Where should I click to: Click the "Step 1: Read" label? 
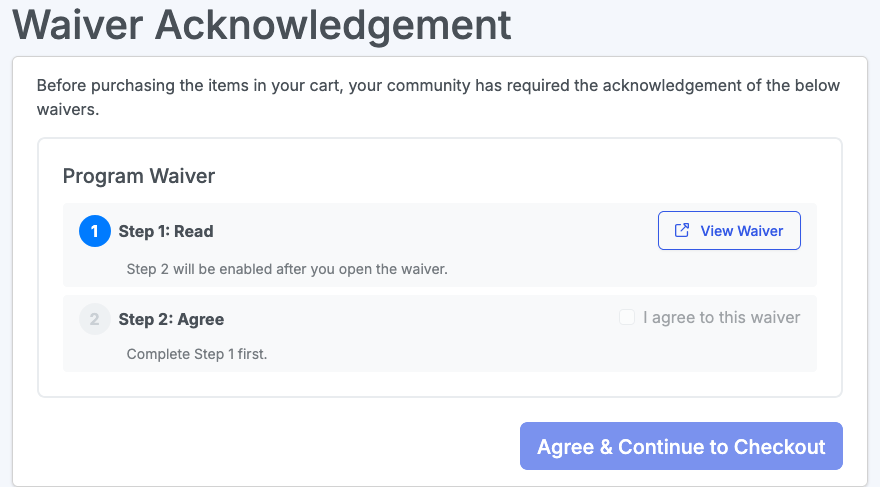point(166,231)
